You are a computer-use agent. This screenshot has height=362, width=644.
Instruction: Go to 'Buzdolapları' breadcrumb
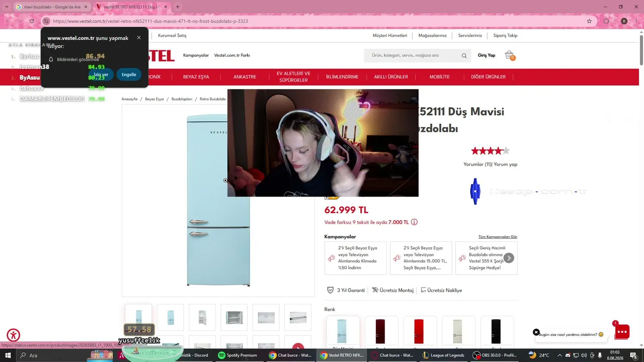182,99
